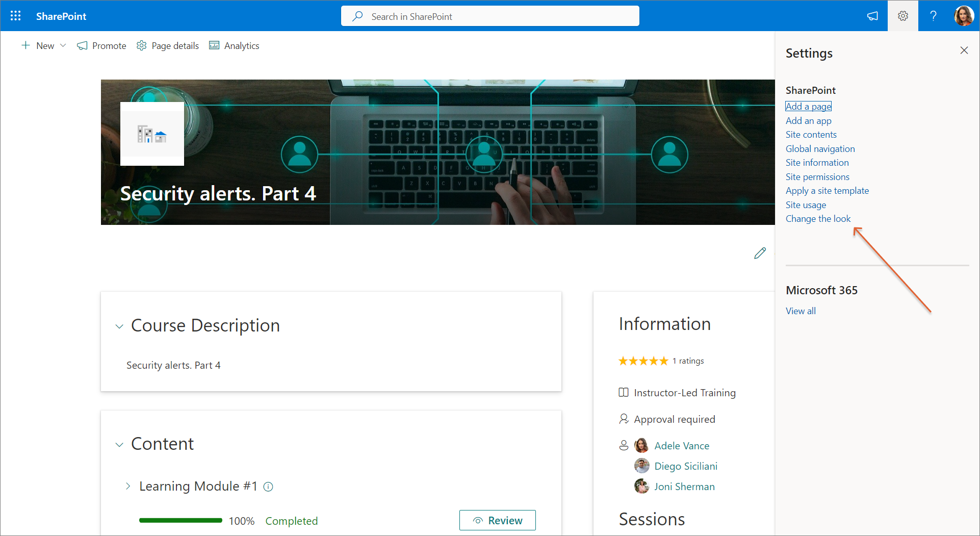This screenshot has width=980, height=536.
Task: Click the user profile avatar
Action: 964,16
